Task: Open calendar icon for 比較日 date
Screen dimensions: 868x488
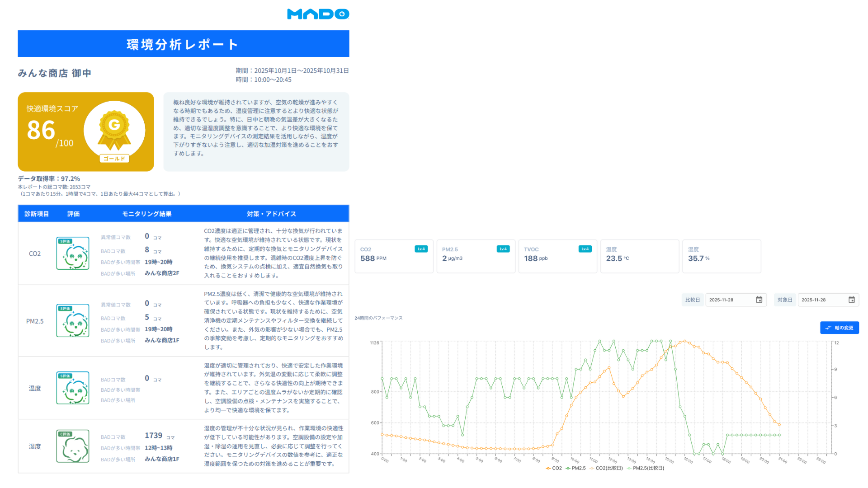Action: coord(759,300)
